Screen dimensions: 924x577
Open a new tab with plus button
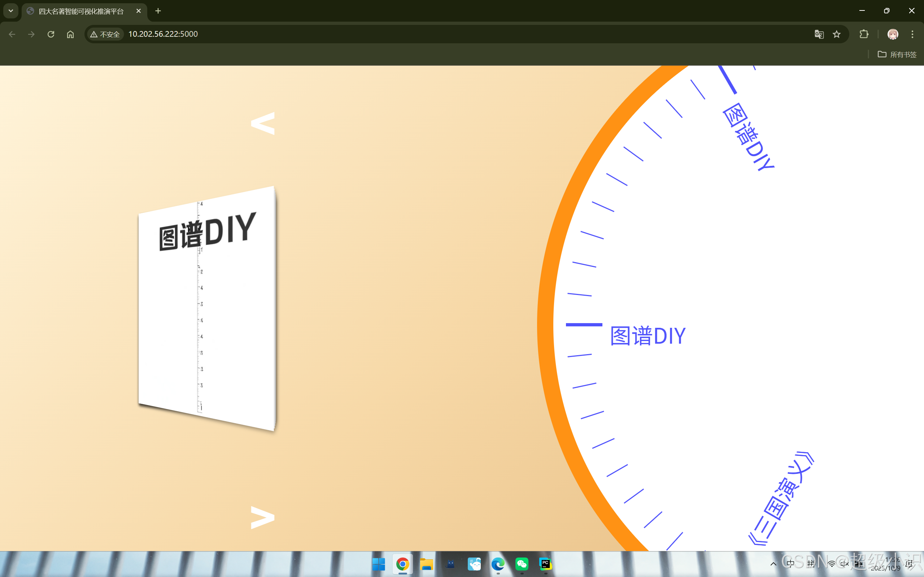pos(158,11)
